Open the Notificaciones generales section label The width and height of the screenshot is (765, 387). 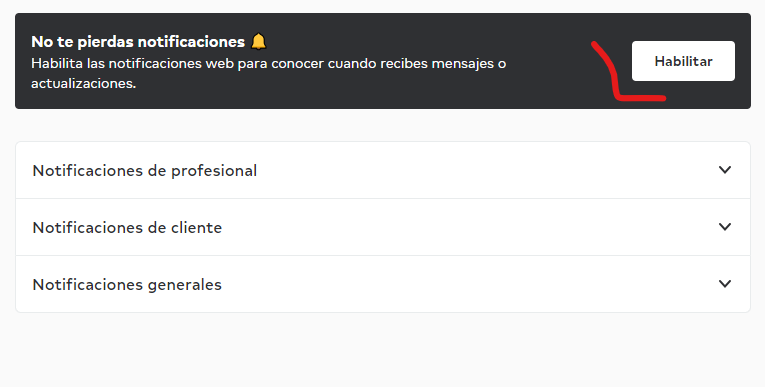(x=127, y=285)
